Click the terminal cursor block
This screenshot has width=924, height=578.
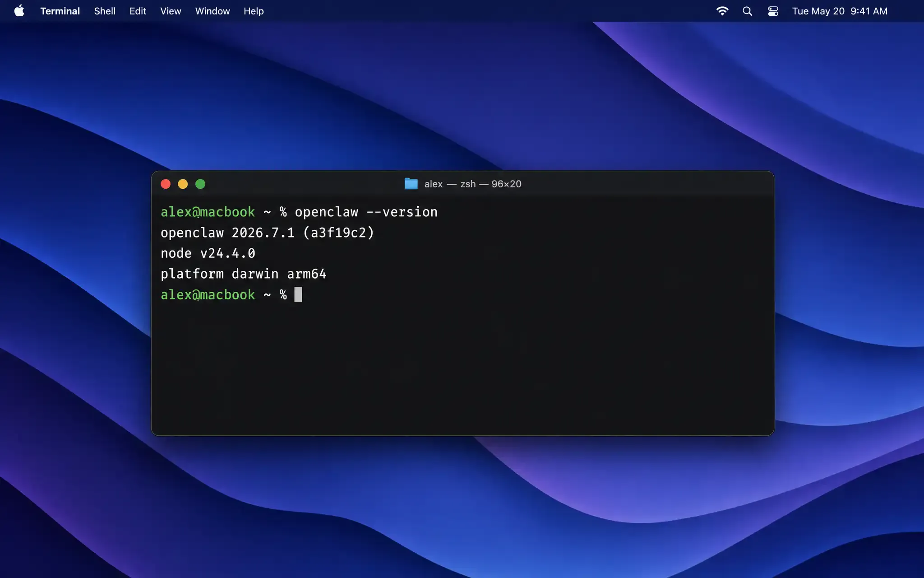click(x=298, y=294)
